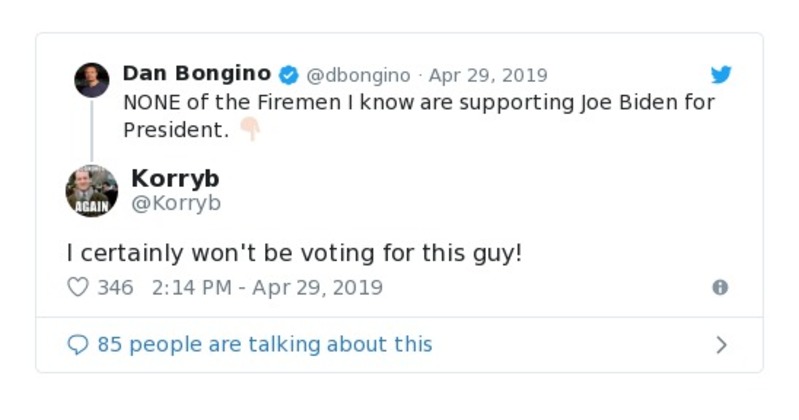Viewport: 799px width, 420px height.
Task: Click the speech bubble reply icon
Action: pyautogui.click(x=78, y=345)
